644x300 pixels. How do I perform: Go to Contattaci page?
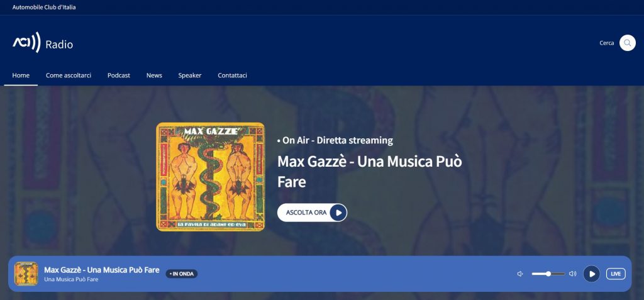[233, 75]
